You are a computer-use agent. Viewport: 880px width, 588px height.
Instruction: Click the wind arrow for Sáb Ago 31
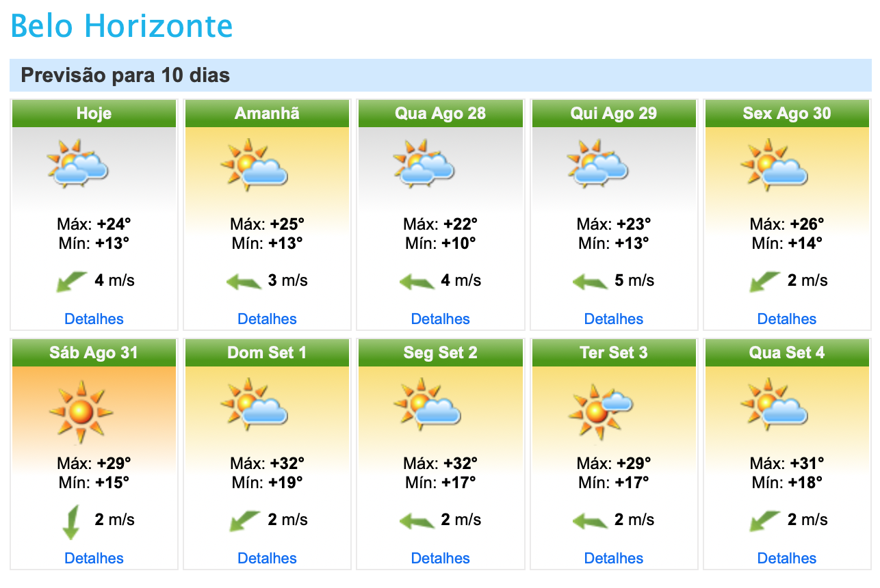click(x=71, y=522)
